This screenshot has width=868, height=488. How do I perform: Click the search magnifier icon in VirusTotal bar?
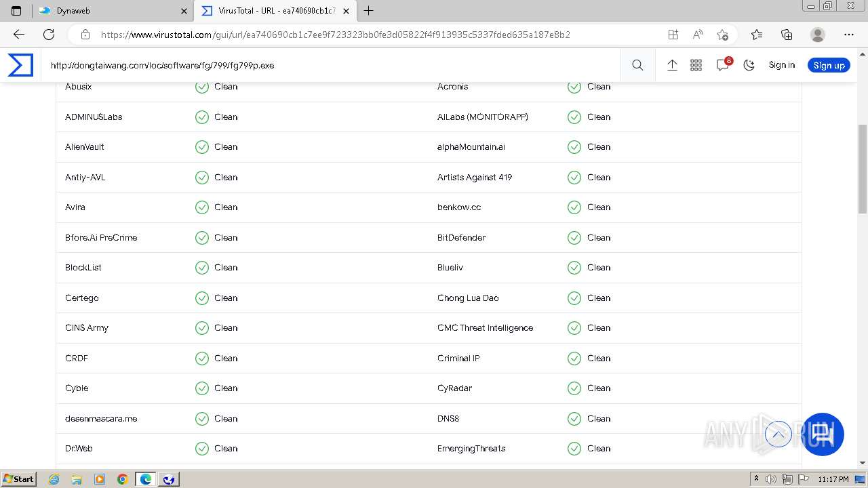[x=637, y=65]
